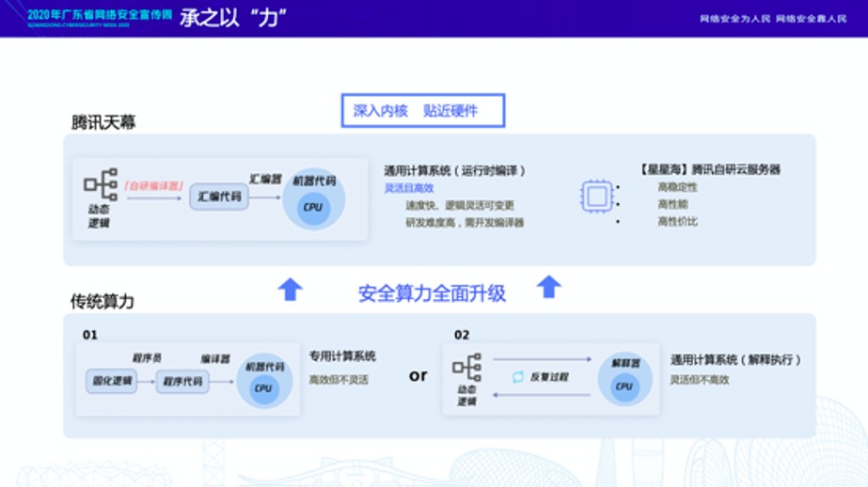Click the 专用计算系统 text
This screenshot has width=868, height=487.
point(342,355)
